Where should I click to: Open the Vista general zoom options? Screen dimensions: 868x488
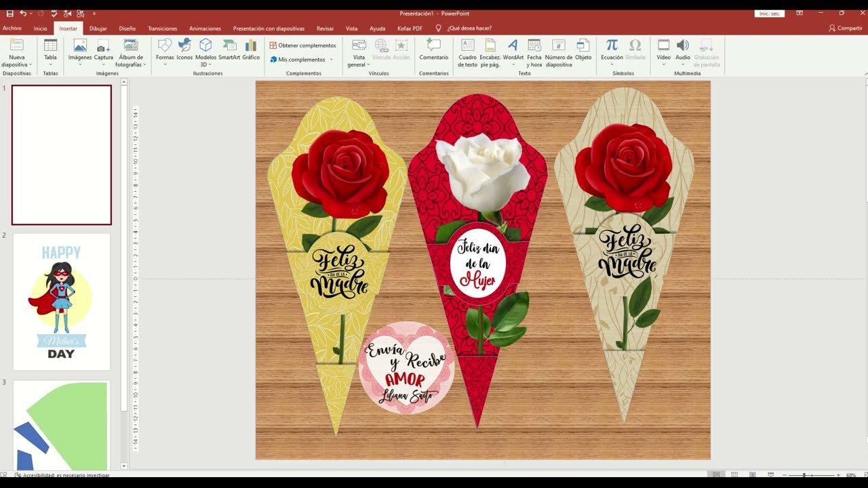click(x=359, y=53)
